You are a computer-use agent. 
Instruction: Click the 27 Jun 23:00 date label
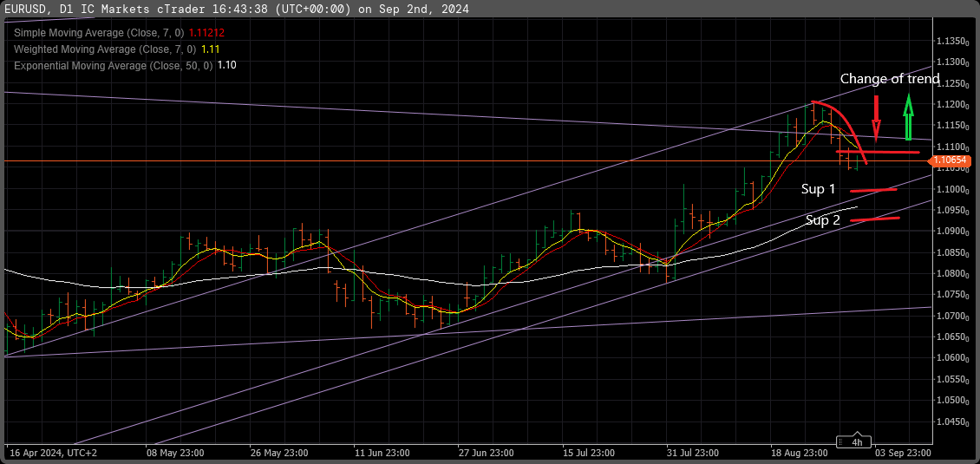coord(487,453)
